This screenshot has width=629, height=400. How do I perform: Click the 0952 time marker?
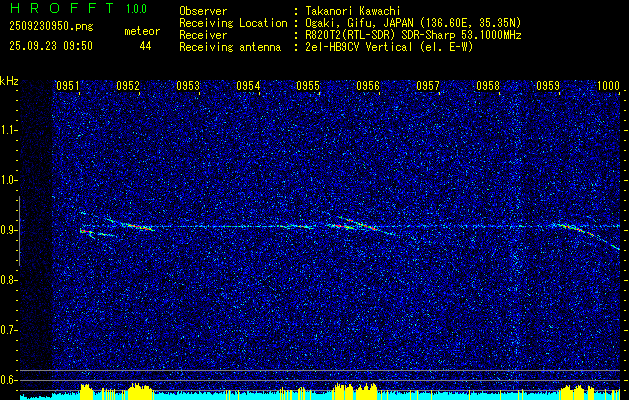128,86
